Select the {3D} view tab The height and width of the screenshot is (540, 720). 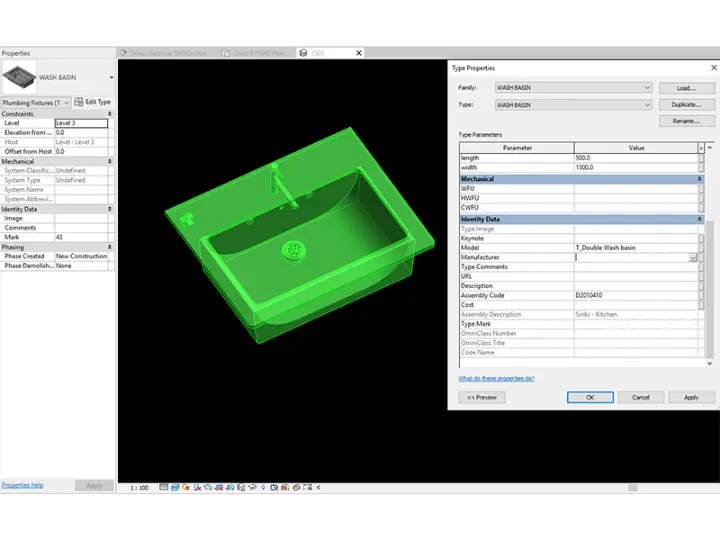click(x=318, y=53)
